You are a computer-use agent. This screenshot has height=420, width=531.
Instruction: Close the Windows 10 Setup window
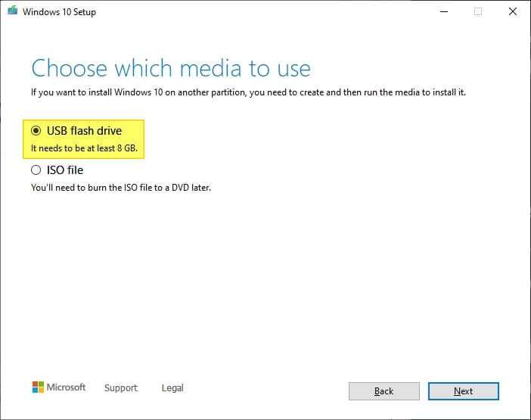click(x=513, y=11)
